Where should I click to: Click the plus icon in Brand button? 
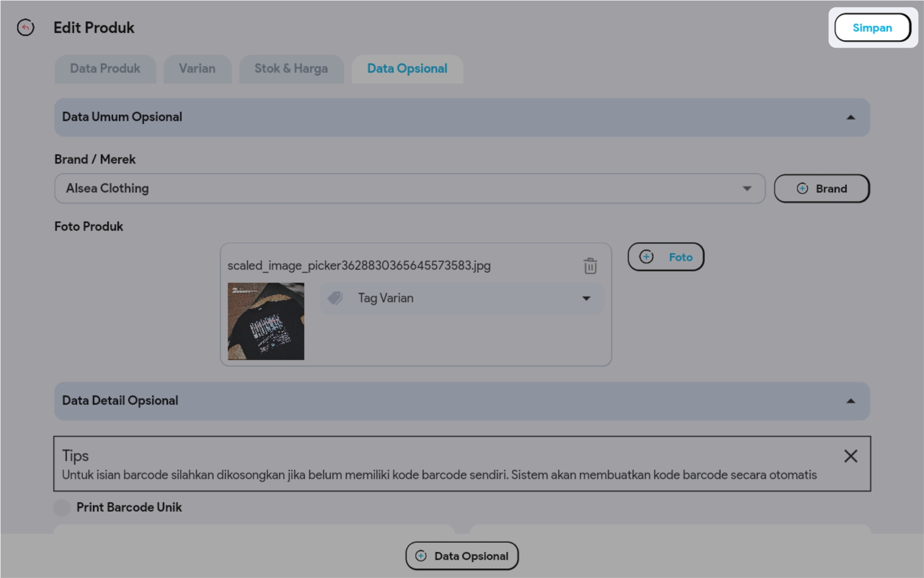[x=802, y=189]
